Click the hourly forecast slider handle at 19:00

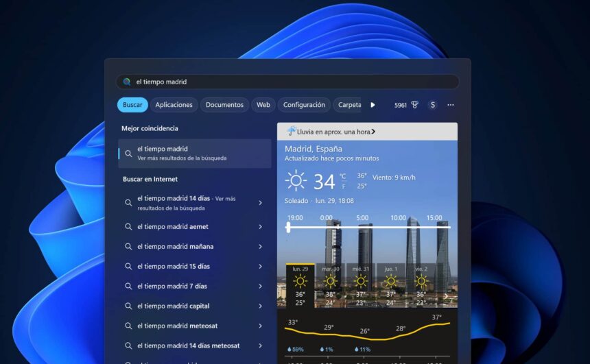point(288,227)
